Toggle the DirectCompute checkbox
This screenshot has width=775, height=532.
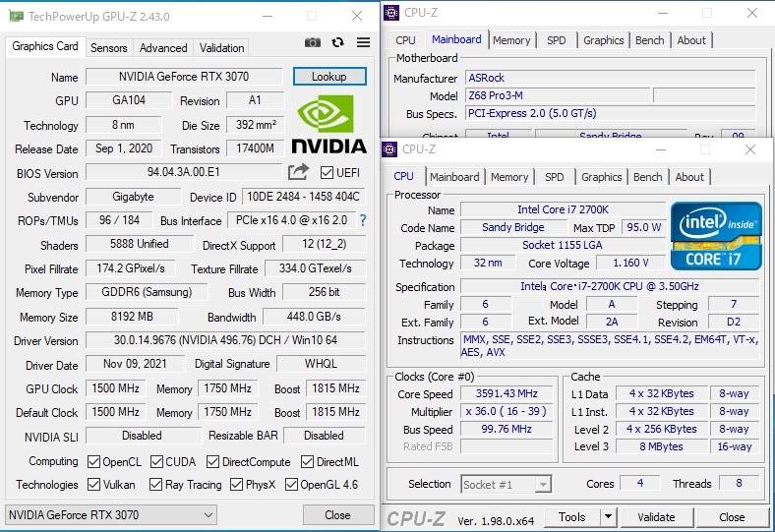213,462
